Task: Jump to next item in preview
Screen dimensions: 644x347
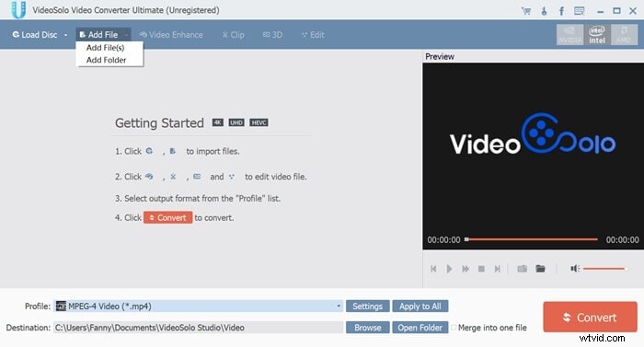Action: pos(498,269)
